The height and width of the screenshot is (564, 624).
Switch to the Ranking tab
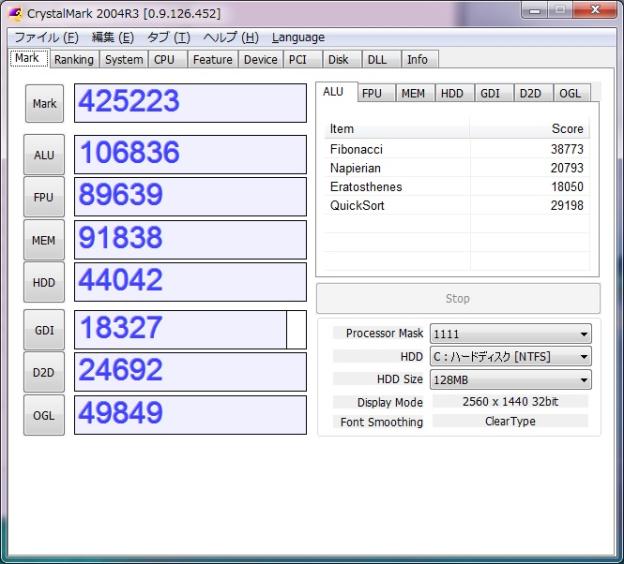click(73, 59)
